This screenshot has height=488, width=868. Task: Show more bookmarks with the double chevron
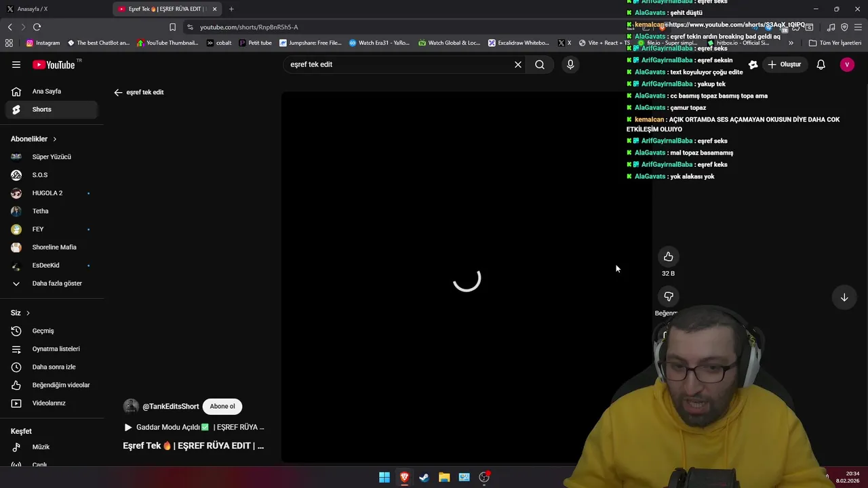coord(791,43)
